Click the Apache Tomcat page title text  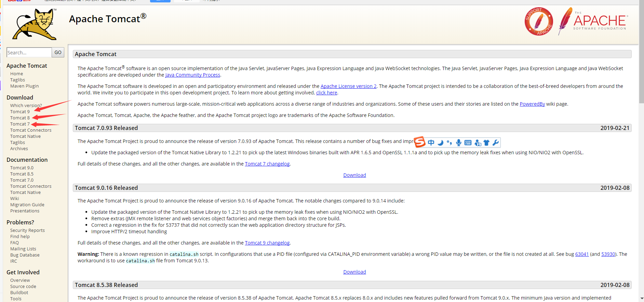(108, 19)
